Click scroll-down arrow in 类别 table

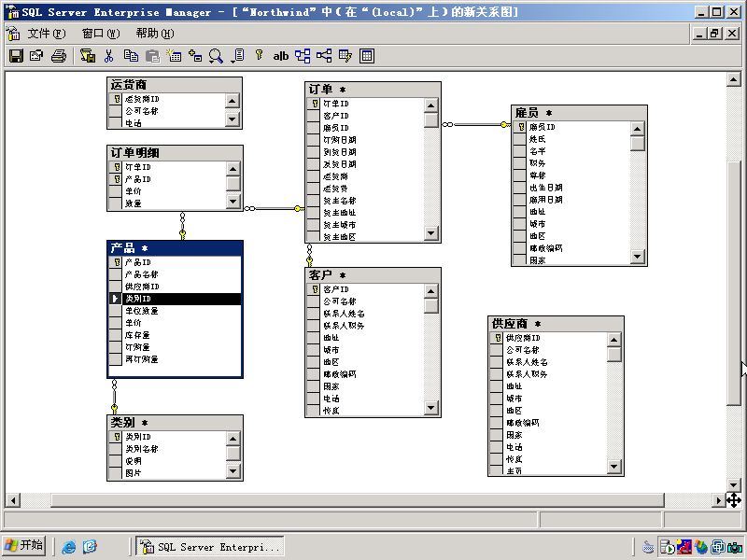click(233, 471)
